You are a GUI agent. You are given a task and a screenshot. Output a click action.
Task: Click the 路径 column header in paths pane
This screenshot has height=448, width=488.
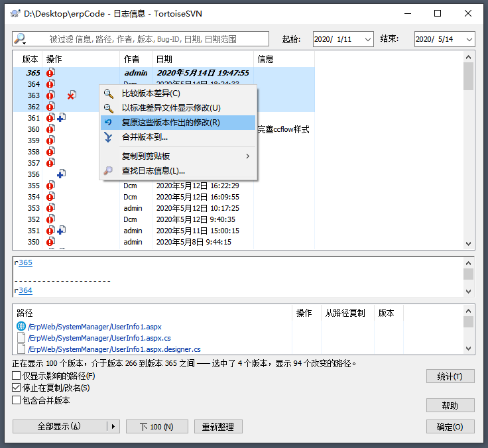tap(152, 313)
